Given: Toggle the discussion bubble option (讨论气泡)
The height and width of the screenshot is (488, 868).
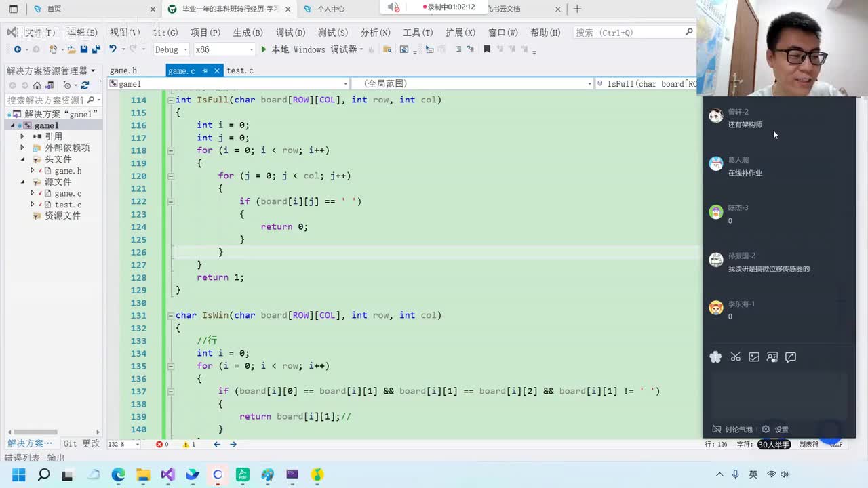Looking at the screenshot, I should coord(732,429).
